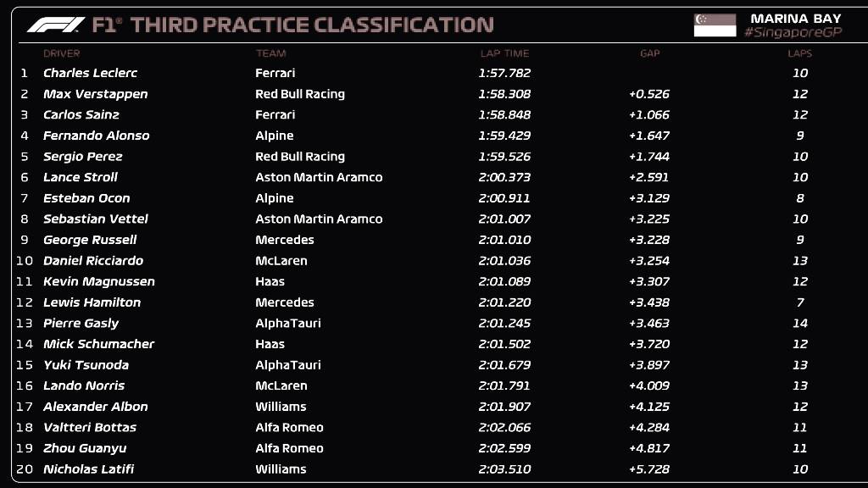This screenshot has width=868, height=488.
Task: Select the Max Verstappen row name
Action: (x=95, y=94)
